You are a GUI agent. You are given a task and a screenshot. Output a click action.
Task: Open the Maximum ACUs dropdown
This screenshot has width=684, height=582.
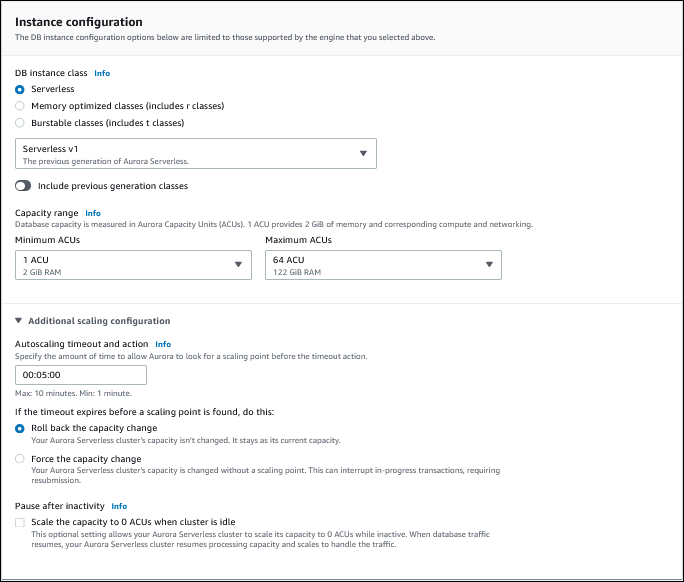click(382, 265)
